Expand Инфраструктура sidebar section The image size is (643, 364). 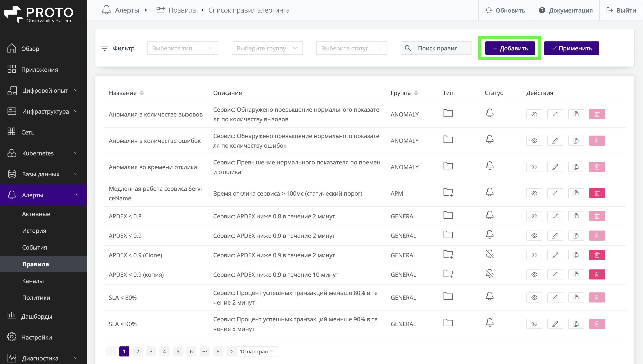[44, 111]
